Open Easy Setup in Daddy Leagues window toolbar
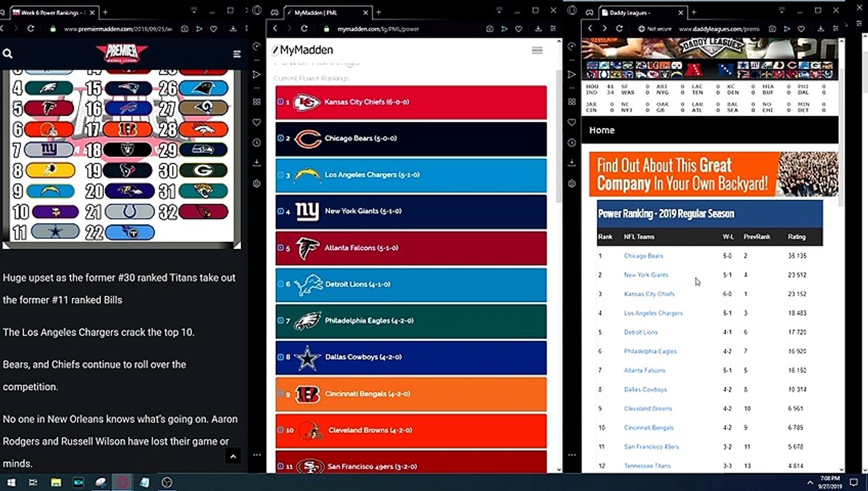Image resolution: width=868 pixels, height=491 pixels. [x=837, y=29]
